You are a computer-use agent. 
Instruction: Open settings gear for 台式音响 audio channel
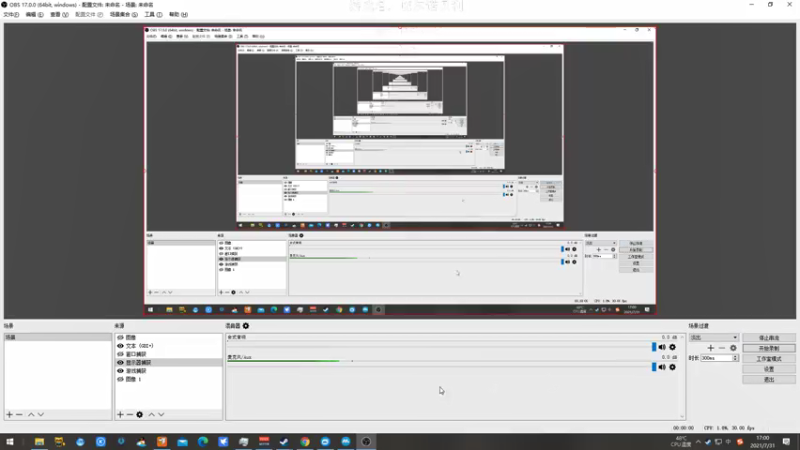(x=672, y=347)
